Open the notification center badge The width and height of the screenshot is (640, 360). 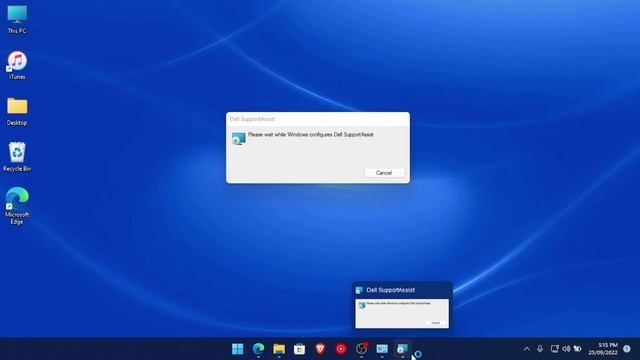[627, 349]
